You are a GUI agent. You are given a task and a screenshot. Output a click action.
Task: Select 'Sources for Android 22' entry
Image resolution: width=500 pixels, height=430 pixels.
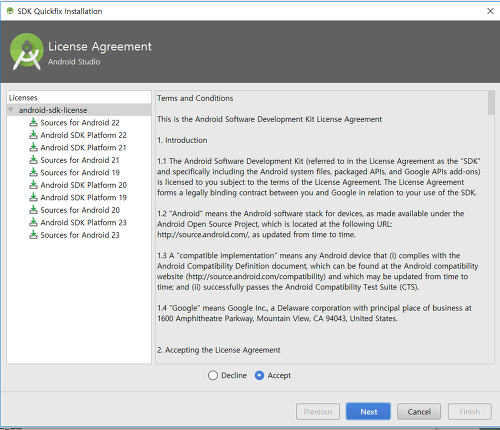click(80, 123)
